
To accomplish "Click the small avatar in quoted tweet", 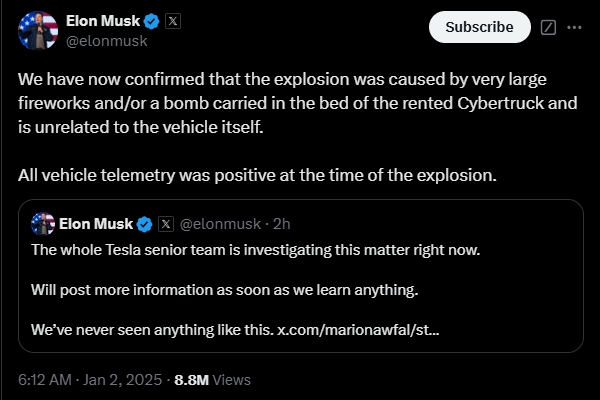I will (x=43, y=222).
